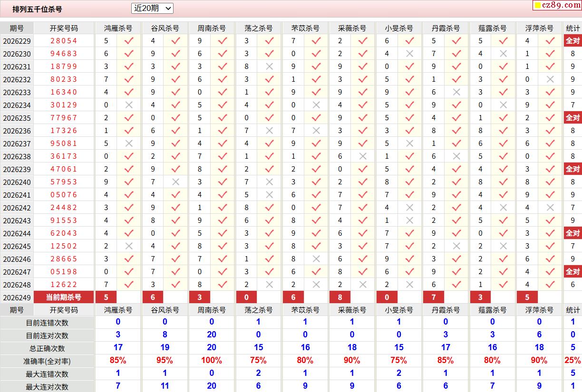
Task: Click the red current kill number 8 under 采薇杀号
Action: (x=340, y=297)
